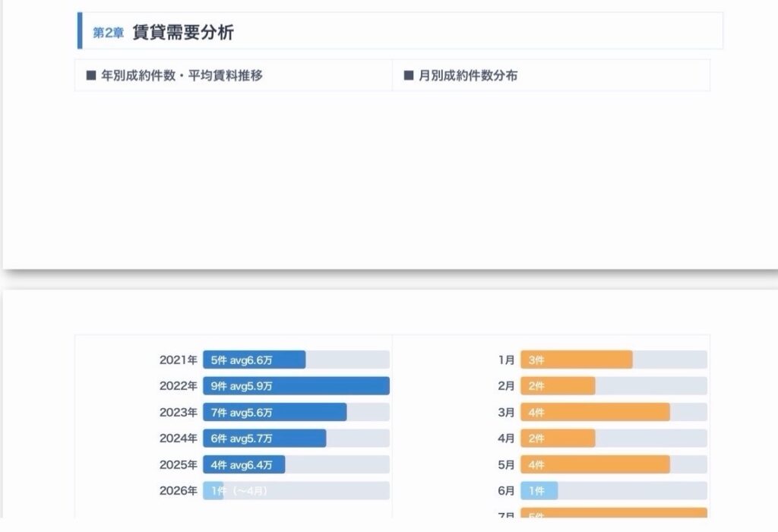Select the 4月 bar showing 2件
Viewport: 778px width, 532px height.
click(x=557, y=439)
